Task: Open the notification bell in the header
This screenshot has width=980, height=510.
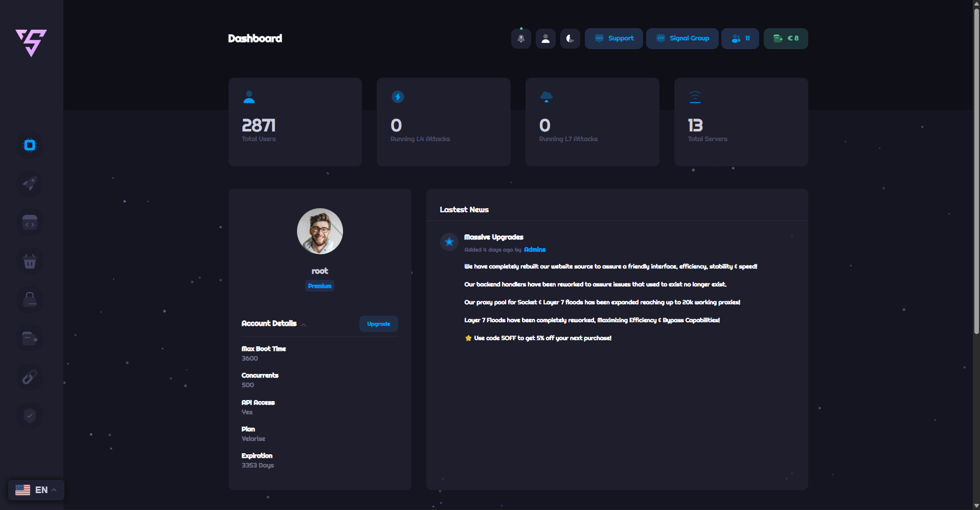Action: coord(521,39)
